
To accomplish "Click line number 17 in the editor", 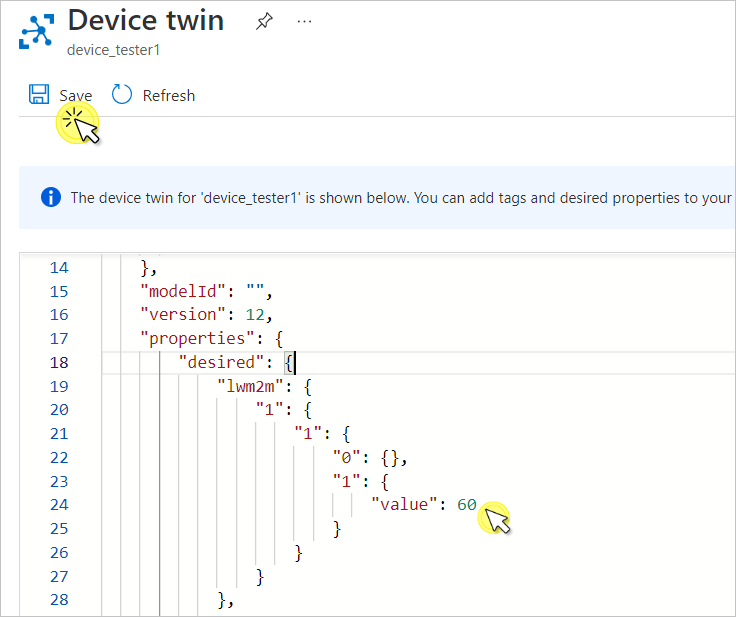I will tap(59, 339).
